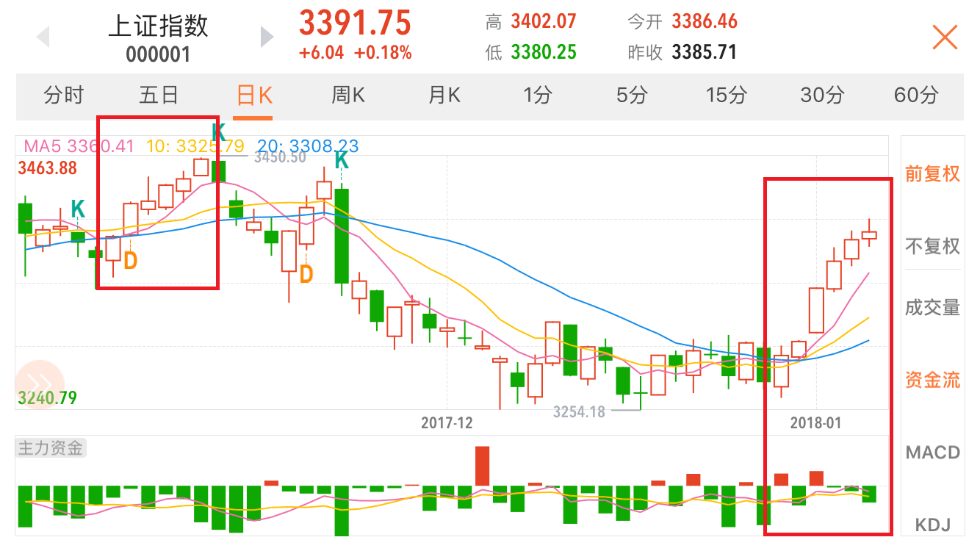Click the MA10 3325.79 legend
Screen dimensions: 980x551
tap(195, 146)
